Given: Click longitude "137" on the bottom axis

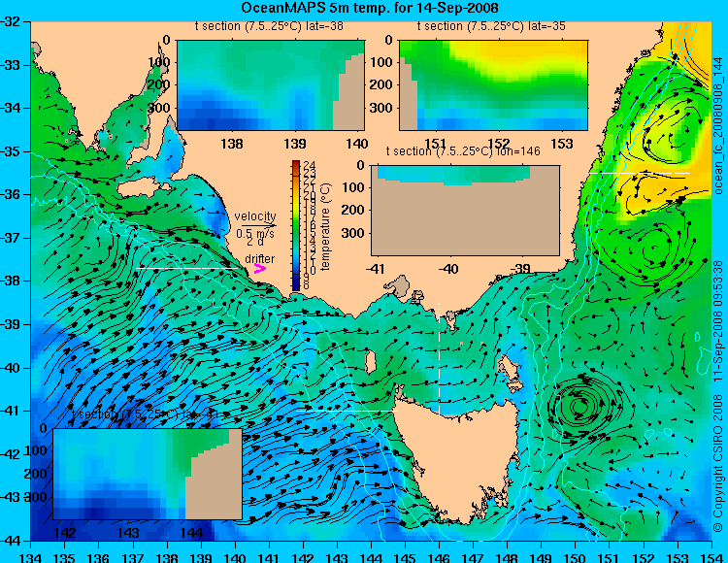Looking at the screenshot, I should [133, 557].
